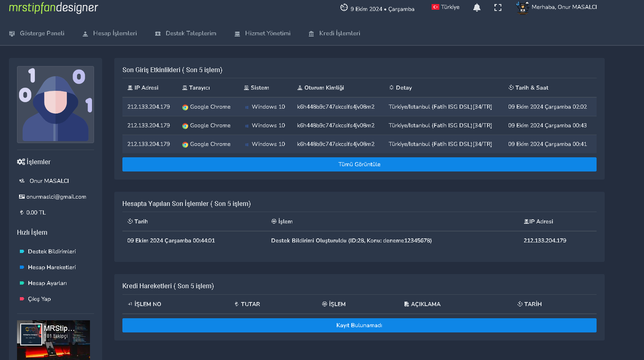Click the Onur MASALCI sidebar name

click(x=49, y=181)
